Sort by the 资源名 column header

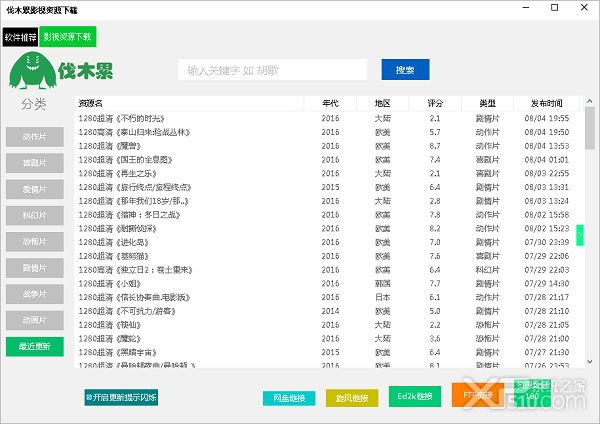click(x=189, y=103)
